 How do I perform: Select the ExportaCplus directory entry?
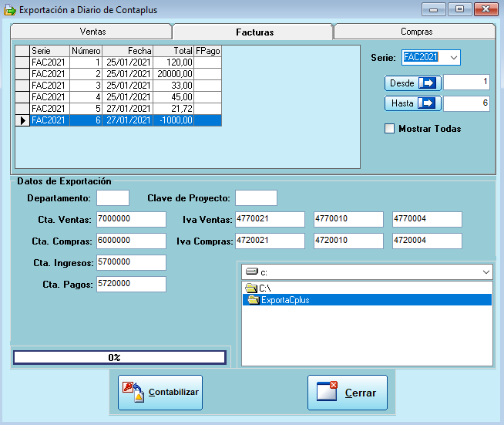(x=367, y=300)
